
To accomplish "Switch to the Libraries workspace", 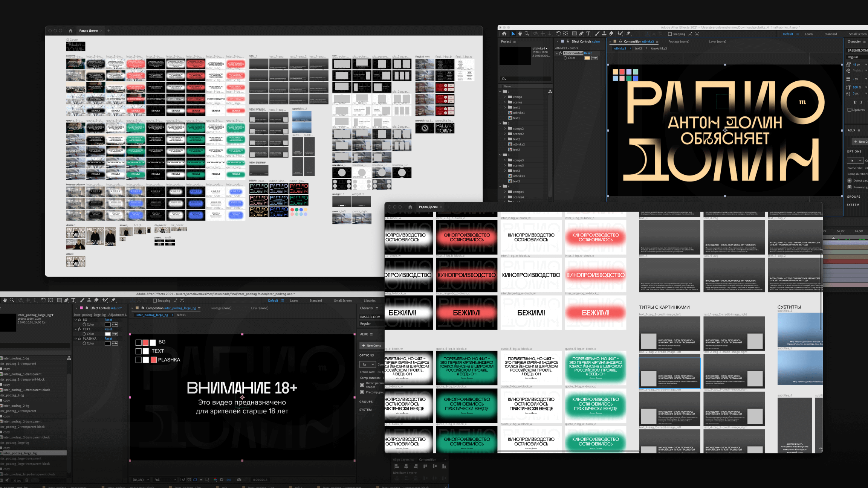I will pos(369,300).
